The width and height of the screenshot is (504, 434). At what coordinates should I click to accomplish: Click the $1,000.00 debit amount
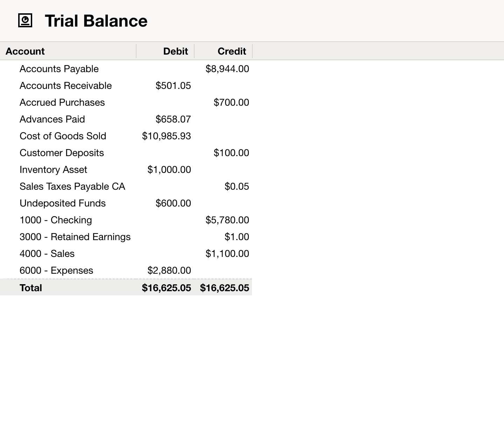(x=169, y=170)
